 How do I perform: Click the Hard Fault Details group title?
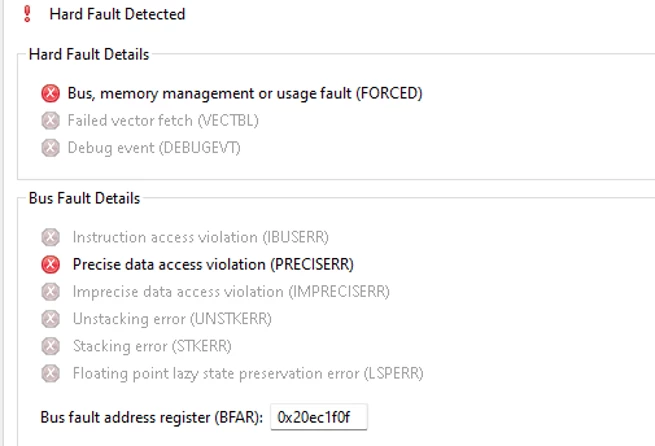89,54
